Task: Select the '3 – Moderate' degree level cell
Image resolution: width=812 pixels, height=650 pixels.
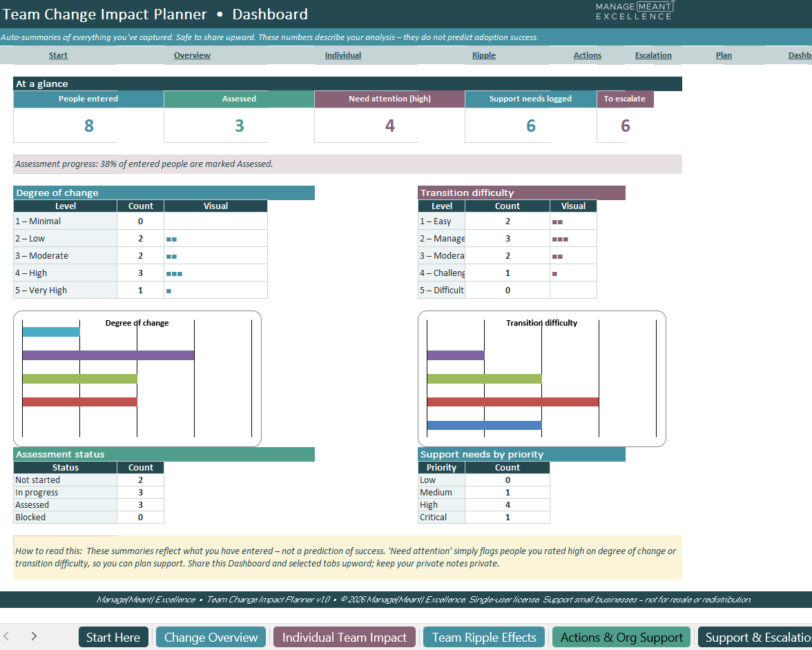Action: coord(65,255)
